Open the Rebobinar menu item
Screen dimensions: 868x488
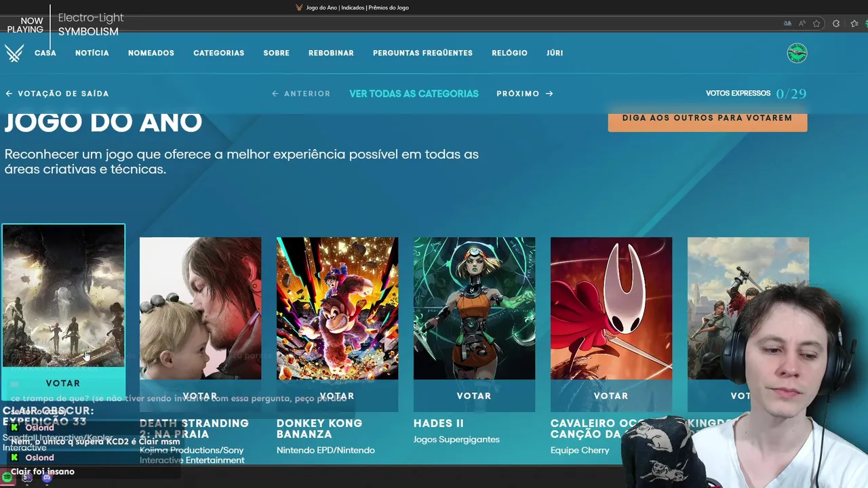pyautogui.click(x=331, y=53)
